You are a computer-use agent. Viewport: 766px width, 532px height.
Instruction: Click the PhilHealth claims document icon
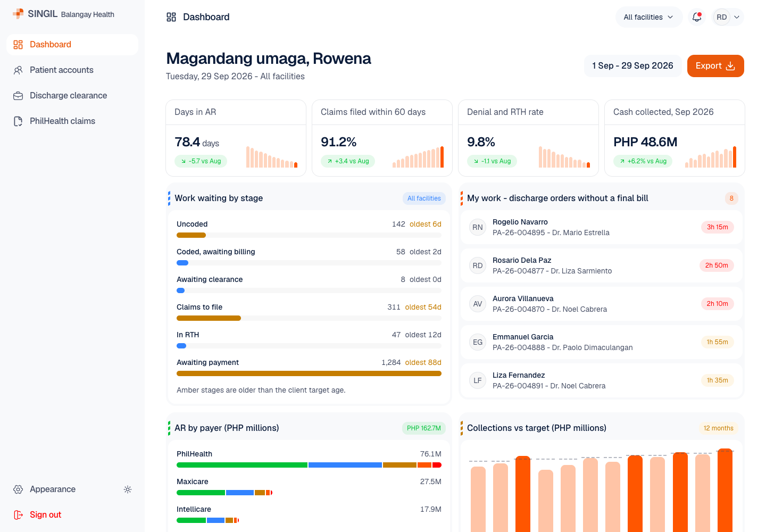tap(18, 121)
